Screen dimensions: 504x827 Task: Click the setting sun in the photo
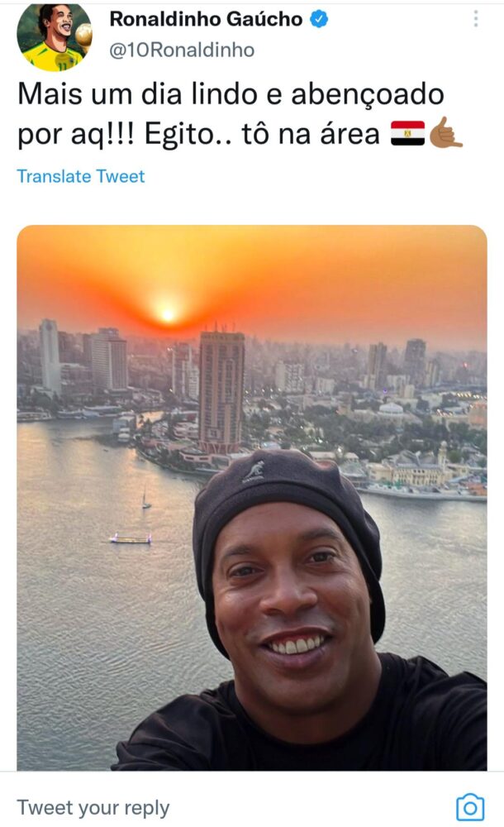(x=168, y=314)
